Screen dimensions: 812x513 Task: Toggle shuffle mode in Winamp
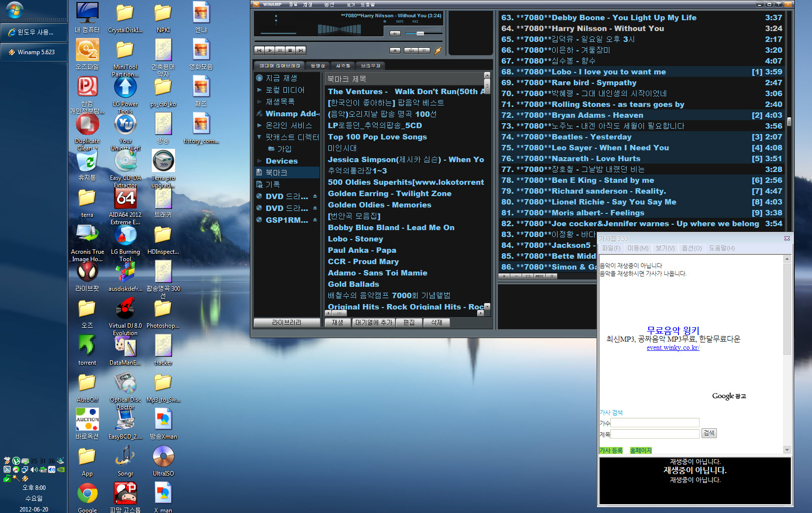[x=410, y=50]
